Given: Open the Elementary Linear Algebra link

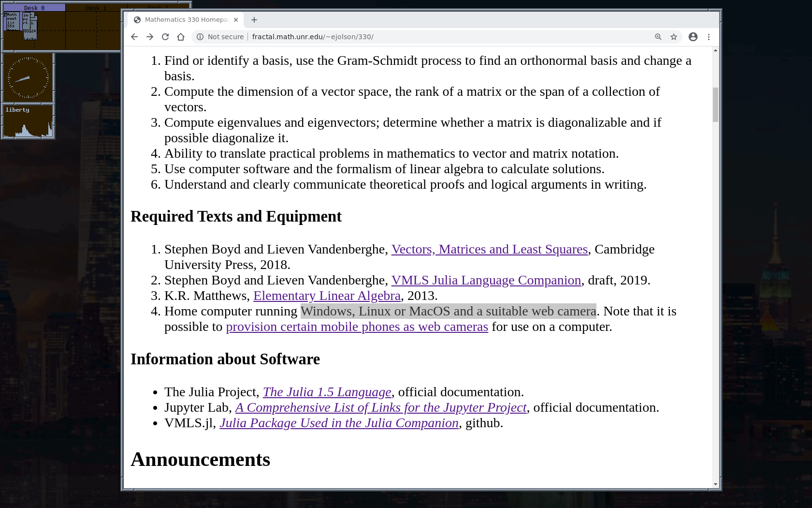Looking at the screenshot, I should coord(327,296).
